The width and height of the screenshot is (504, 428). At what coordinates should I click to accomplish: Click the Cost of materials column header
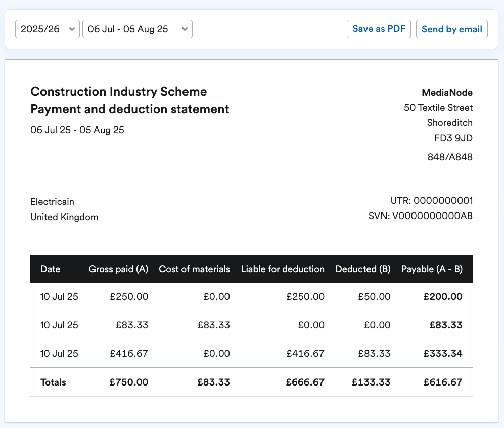click(194, 269)
